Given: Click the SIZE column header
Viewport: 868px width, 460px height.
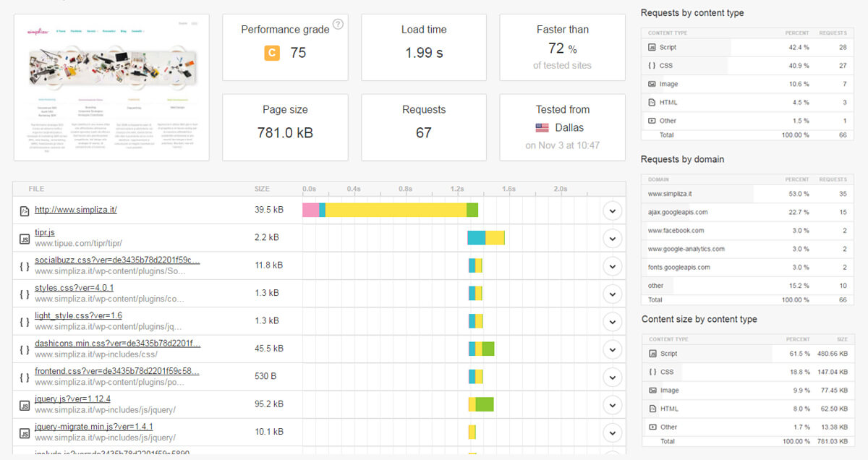Looking at the screenshot, I should [262, 189].
